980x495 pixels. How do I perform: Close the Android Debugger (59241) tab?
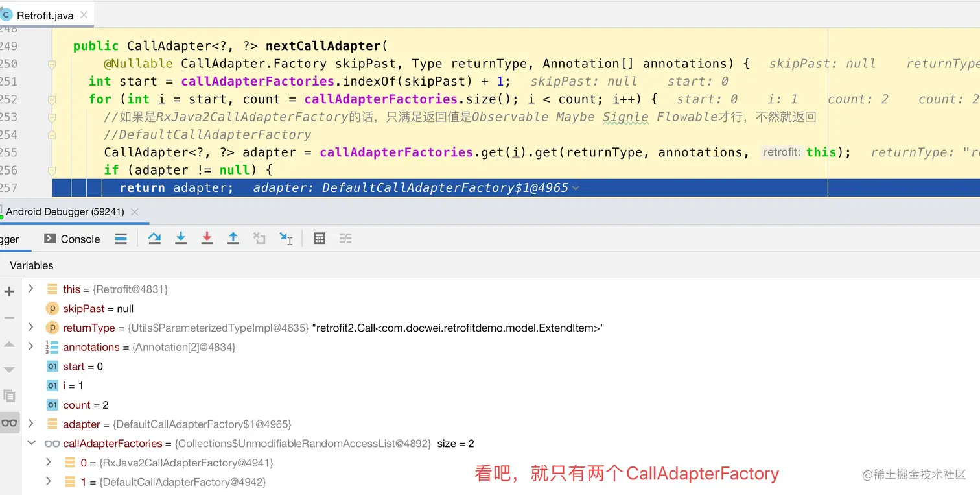coord(135,212)
